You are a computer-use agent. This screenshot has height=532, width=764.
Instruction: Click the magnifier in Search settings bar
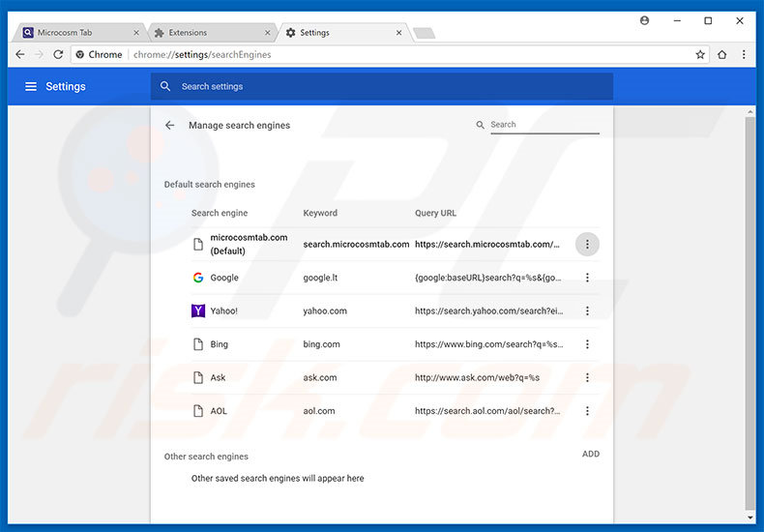[165, 86]
